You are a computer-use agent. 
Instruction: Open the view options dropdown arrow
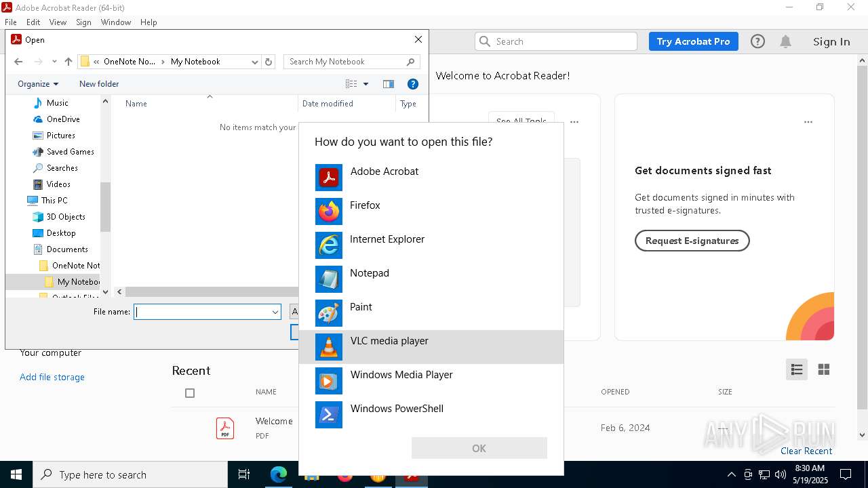point(366,84)
